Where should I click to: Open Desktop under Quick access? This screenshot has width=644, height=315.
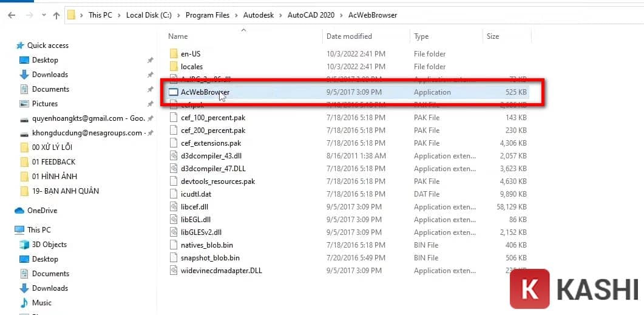(45, 60)
